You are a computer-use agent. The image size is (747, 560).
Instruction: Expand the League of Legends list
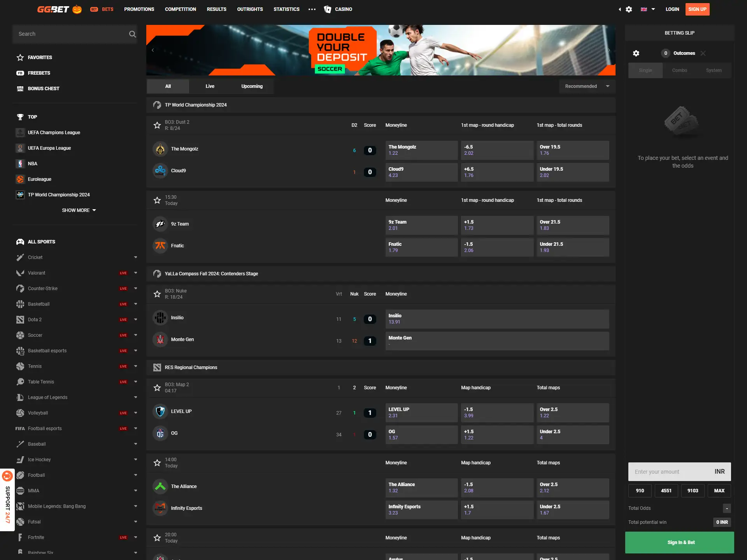coord(135,397)
